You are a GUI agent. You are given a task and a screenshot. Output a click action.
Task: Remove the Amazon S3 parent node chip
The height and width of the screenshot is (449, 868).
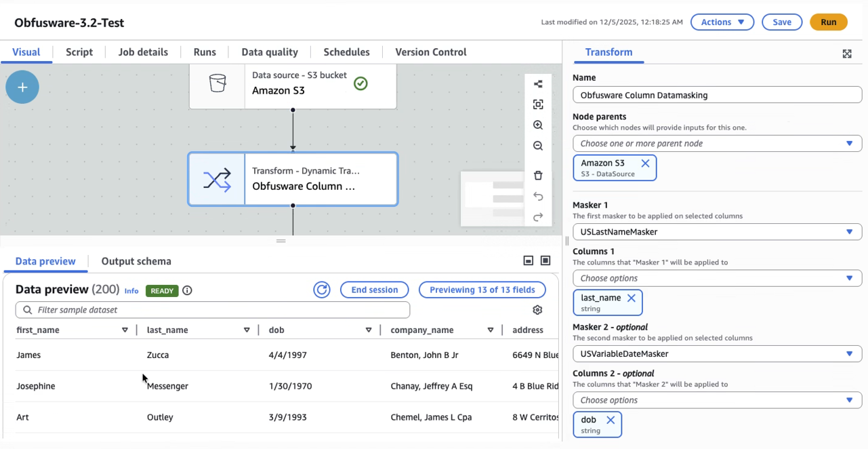tap(645, 163)
